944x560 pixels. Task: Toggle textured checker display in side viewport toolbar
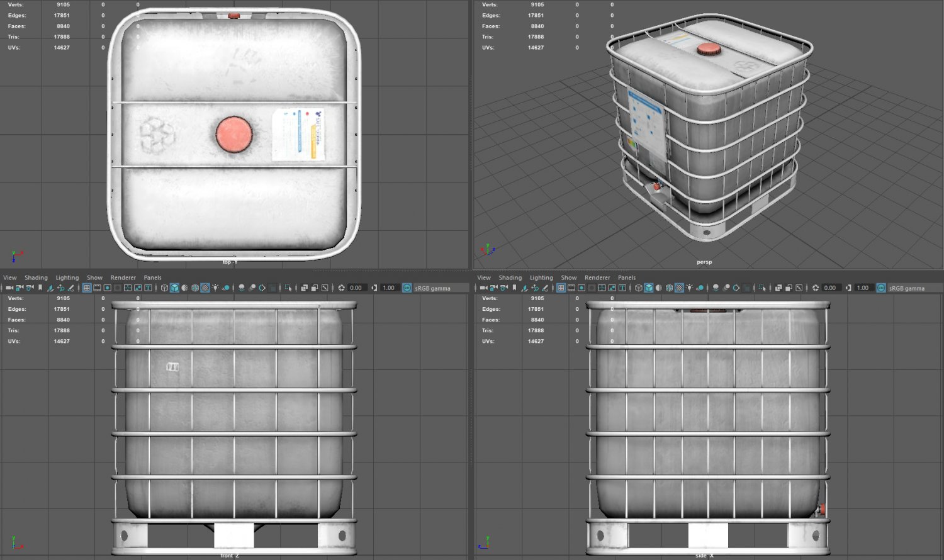click(x=679, y=288)
